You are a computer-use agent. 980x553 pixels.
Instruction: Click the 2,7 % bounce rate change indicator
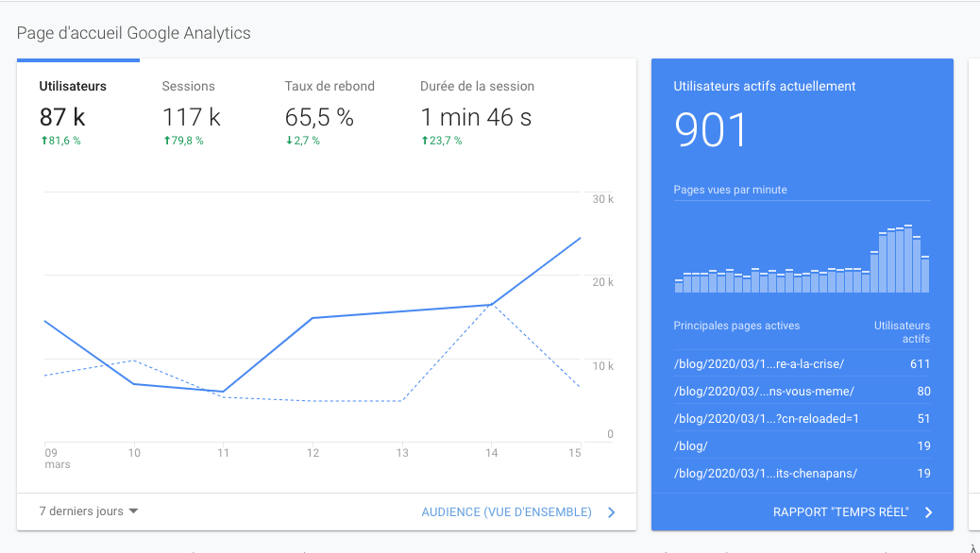[x=303, y=141]
